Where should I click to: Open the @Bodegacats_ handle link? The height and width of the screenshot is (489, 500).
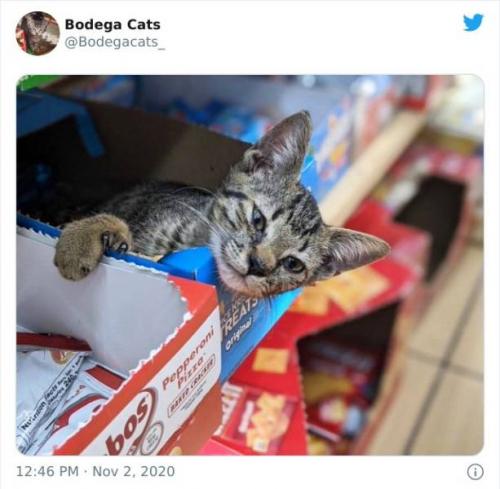(x=115, y=42)
